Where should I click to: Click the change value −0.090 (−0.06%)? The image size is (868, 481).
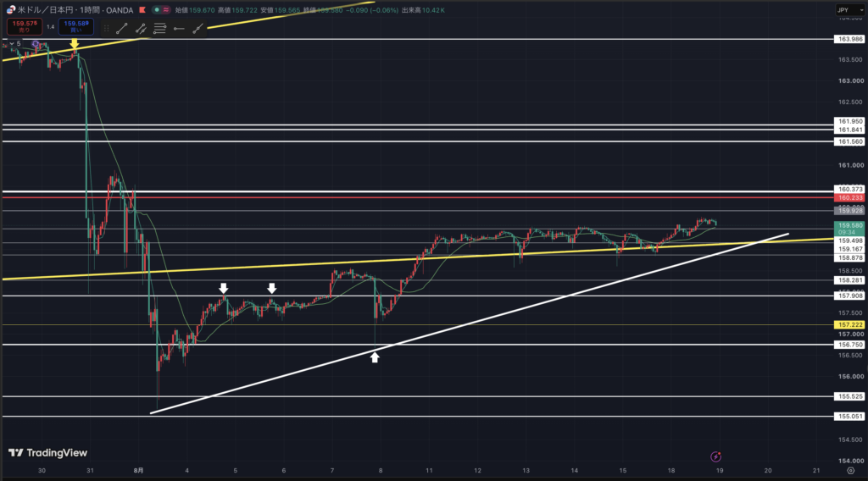point(372,10)
